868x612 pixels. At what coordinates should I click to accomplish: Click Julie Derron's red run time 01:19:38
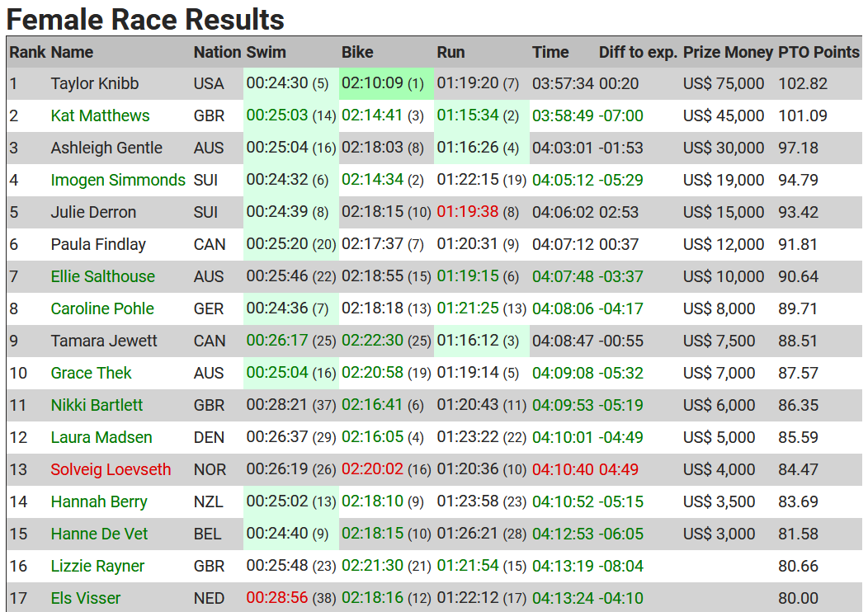point(467,211)
